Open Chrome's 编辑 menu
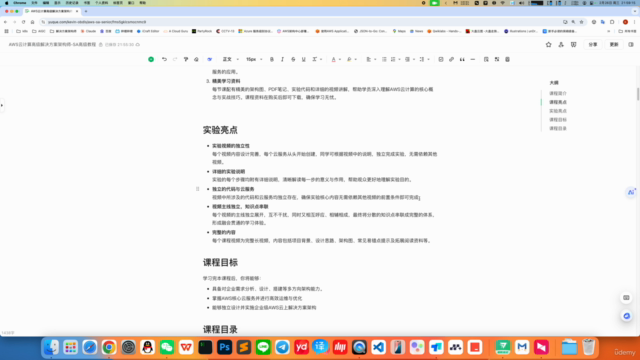 click(x=46, y=3)
